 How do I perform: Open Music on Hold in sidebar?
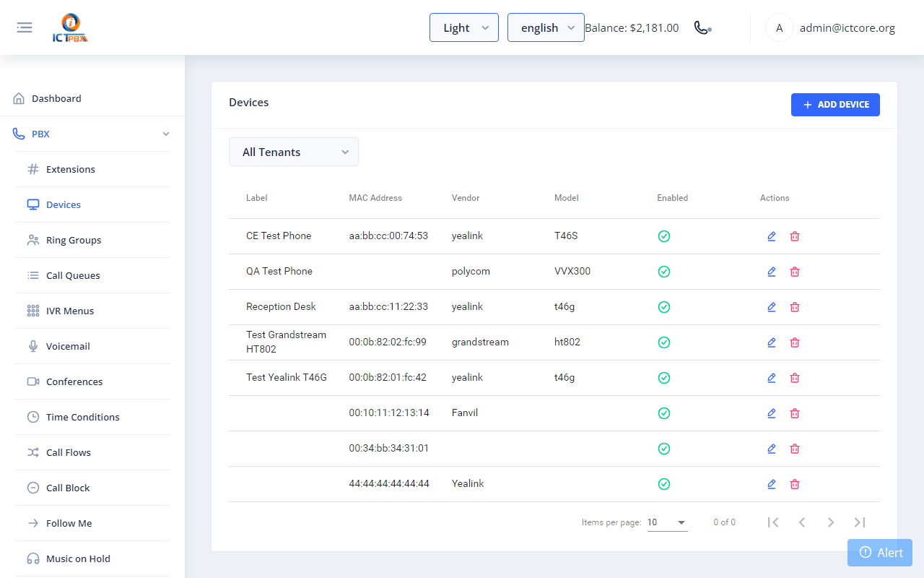click(92, 558)
